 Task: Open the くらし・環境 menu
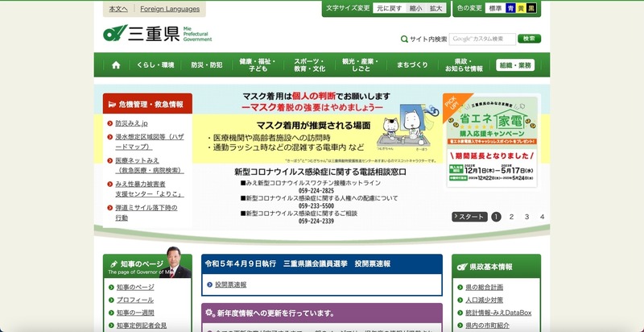(155, 65)
